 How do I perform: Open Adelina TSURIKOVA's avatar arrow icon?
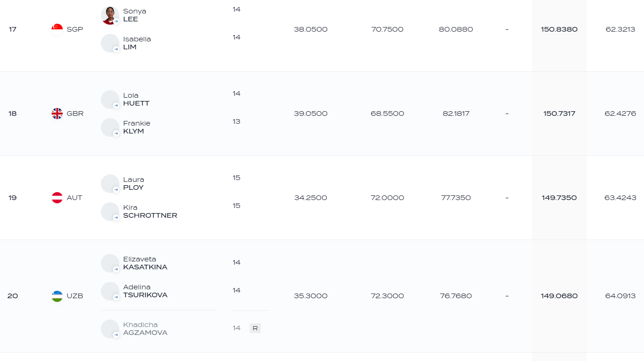pyautogui.click(x=116, y=297)
